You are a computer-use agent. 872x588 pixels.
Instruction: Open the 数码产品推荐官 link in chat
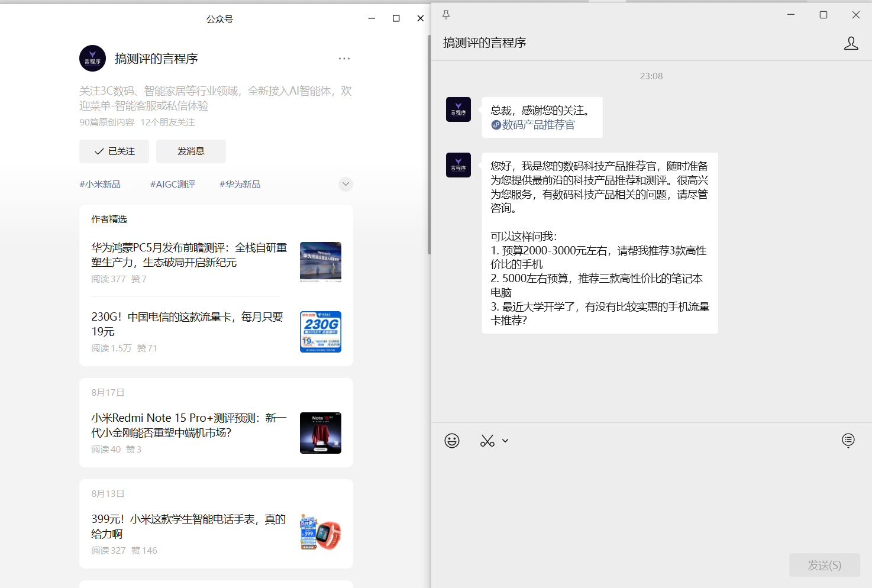533,125
